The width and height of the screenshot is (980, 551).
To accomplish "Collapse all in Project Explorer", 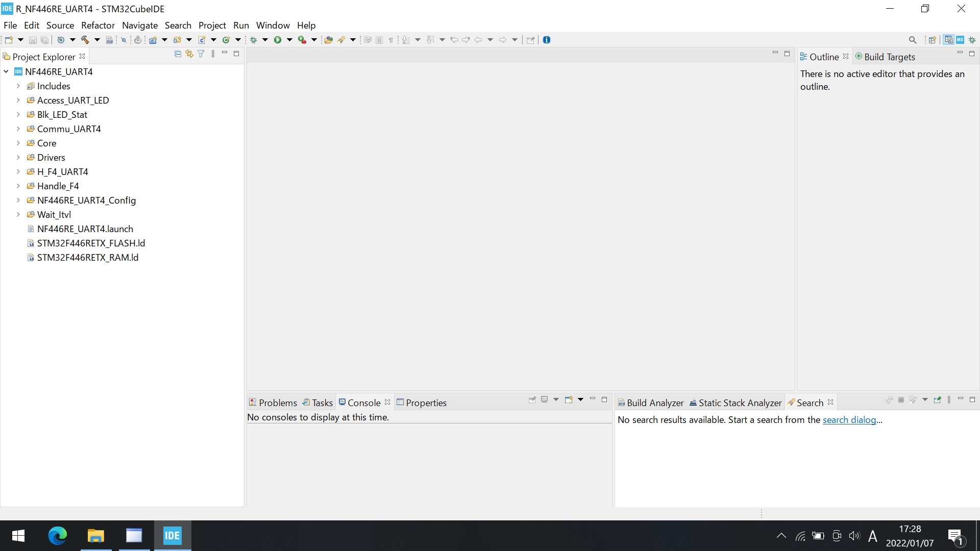I will [x=178, y=54].
